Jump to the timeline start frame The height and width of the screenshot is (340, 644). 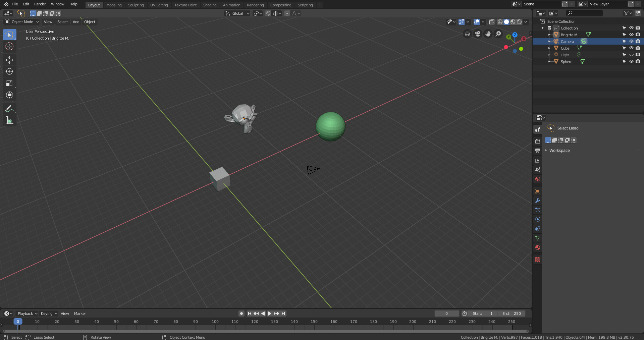[x=250, y=314]
